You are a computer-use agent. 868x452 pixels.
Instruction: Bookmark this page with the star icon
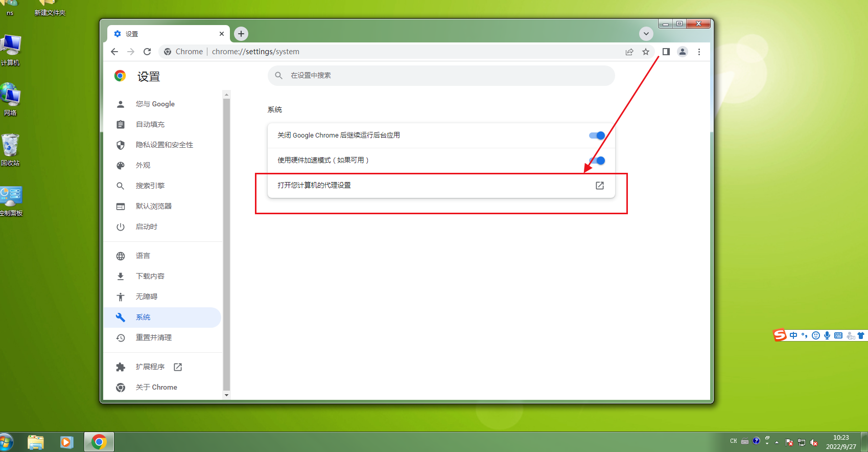pos(646,52)
